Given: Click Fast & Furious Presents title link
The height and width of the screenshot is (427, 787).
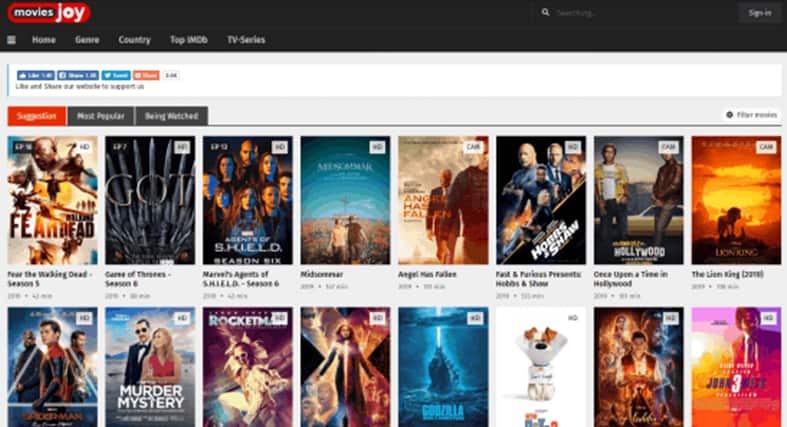Looking at the screenshot, I should pos(539,279).
